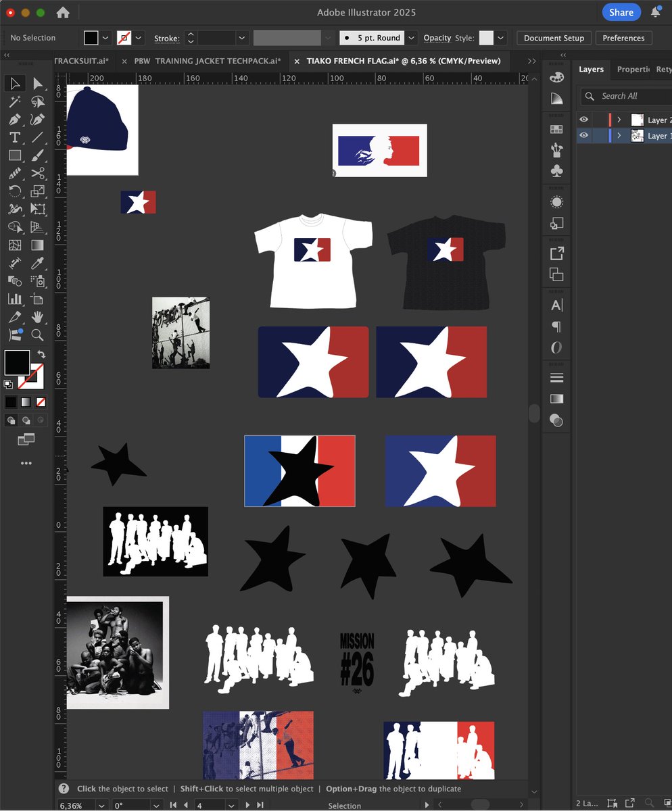
Task: Expand Layer 1 contents
Action: [x=619, y=136]
